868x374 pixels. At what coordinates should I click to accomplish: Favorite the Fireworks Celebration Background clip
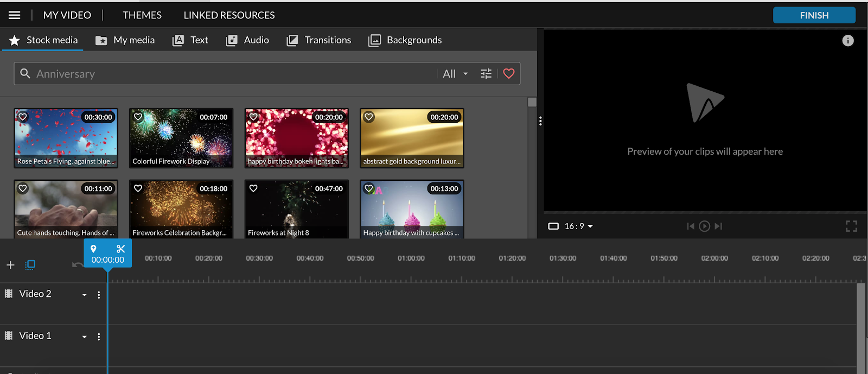(x=138, y=188)
